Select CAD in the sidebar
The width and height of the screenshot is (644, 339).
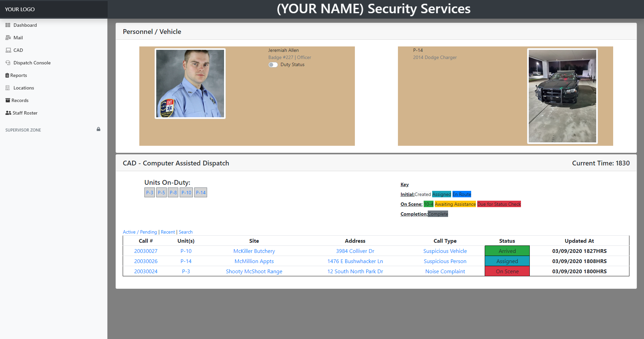18,50
